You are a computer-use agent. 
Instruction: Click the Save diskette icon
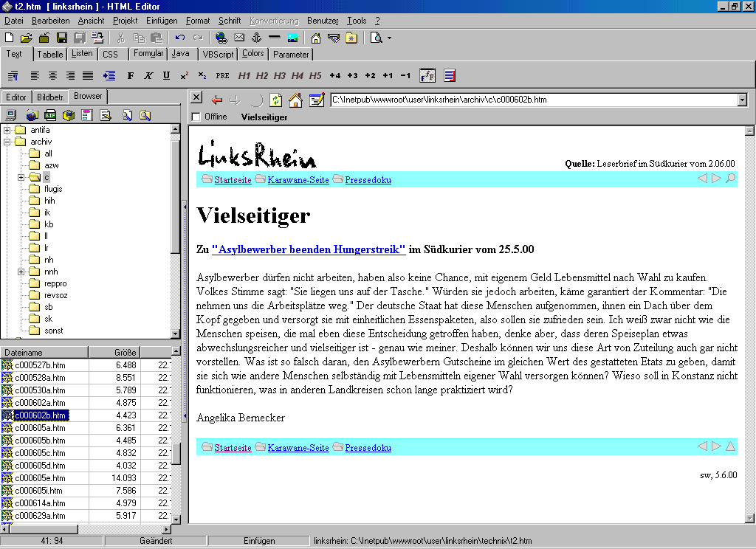pos(62,38)
